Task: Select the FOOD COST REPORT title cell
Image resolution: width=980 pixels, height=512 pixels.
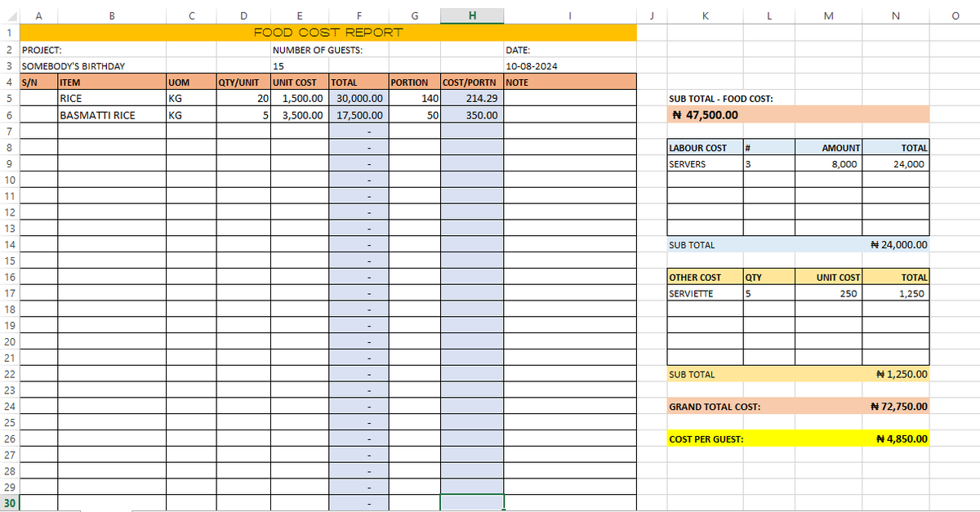Action: pos(327,33)
